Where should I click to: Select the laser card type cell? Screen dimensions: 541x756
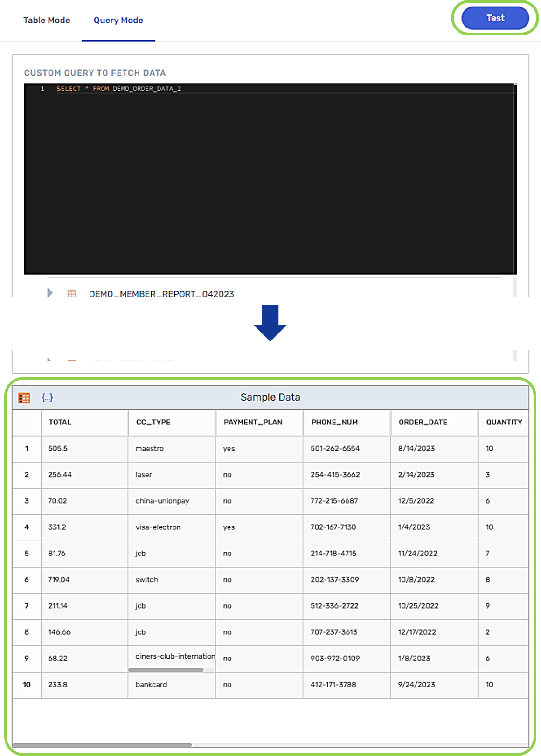click(x=172, y=475)
